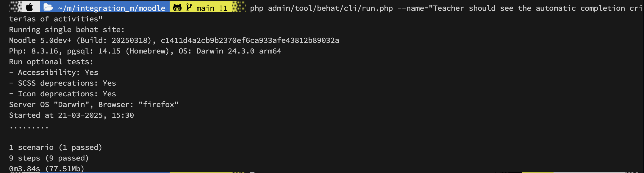Click the commit hash c1411d4a2cb9b... text

click(x=250, y=40)
